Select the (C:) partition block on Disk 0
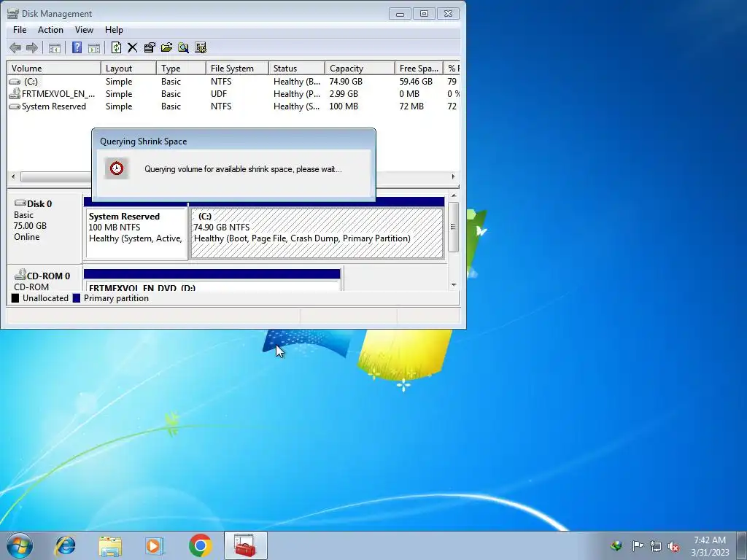The width and height of the screenshot is (747, 560). point(317,233)
